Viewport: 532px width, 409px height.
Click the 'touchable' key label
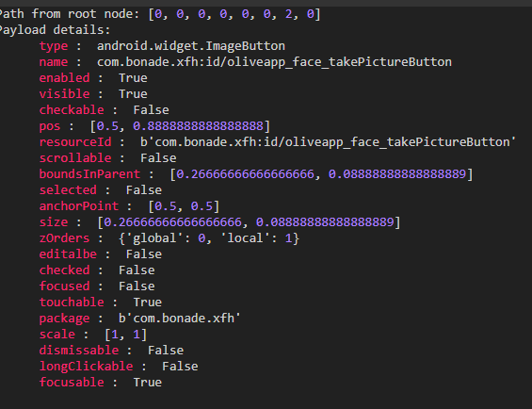(x=72, y=303)
